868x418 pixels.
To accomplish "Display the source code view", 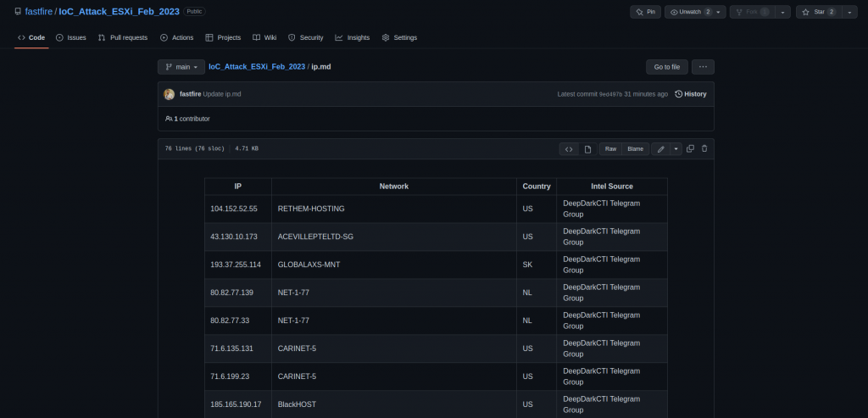I will tap(569, 149).
